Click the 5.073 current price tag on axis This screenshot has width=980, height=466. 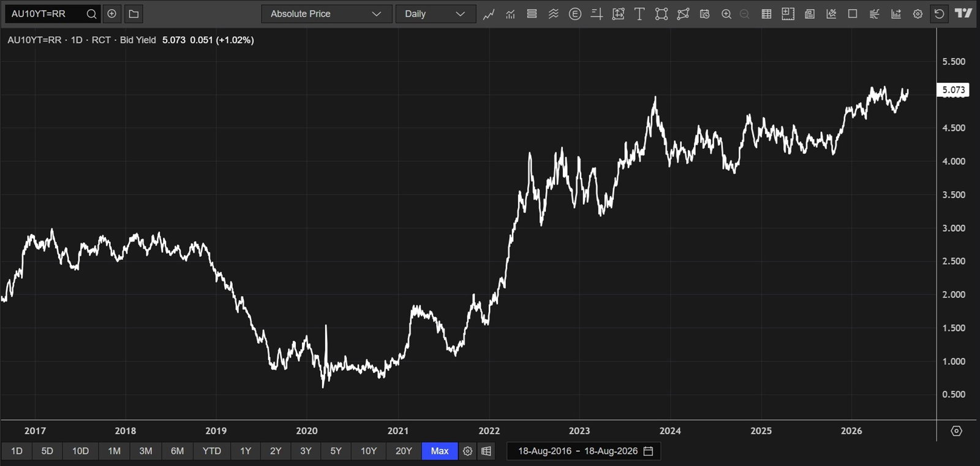pos(954,90)
